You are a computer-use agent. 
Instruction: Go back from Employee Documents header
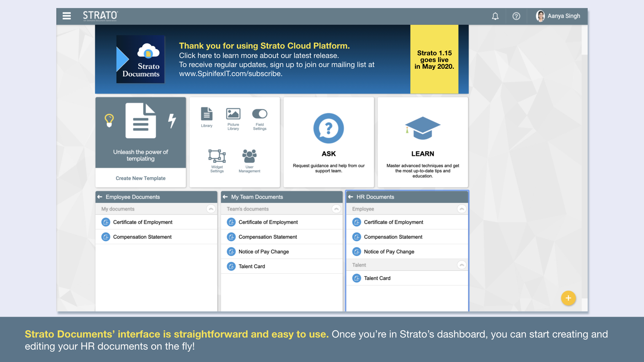coord(100,197)
